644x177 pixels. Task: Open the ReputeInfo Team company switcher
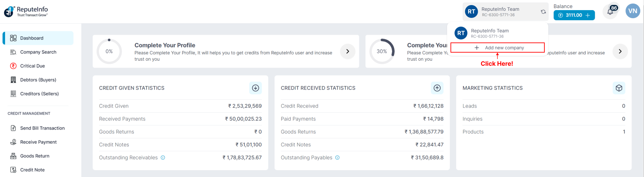click(500, 12)
